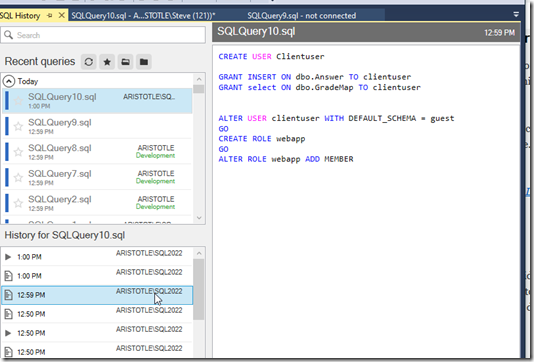Click the document icon of the last 12:50 PM entry
This screenshot has width=534, height=362.
tap(9, 352)
